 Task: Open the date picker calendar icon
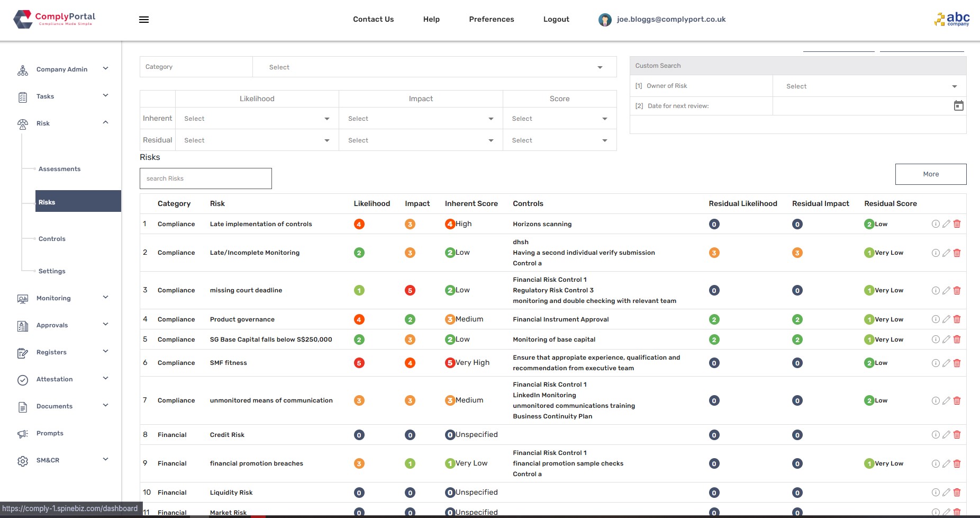(958, 106)
